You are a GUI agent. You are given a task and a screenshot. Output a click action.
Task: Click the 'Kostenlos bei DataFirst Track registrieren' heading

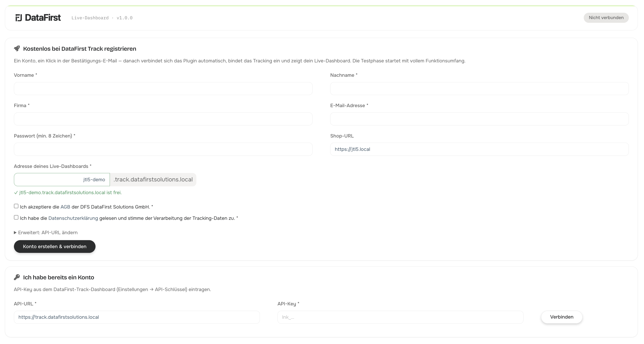[x=80, y=49]
